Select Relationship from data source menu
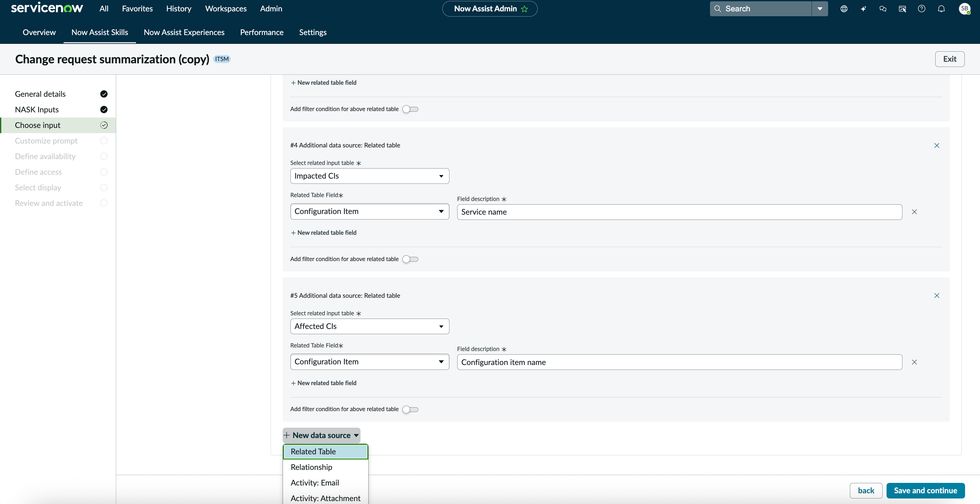This screenshot has width=980, height=504. point(326,467)
